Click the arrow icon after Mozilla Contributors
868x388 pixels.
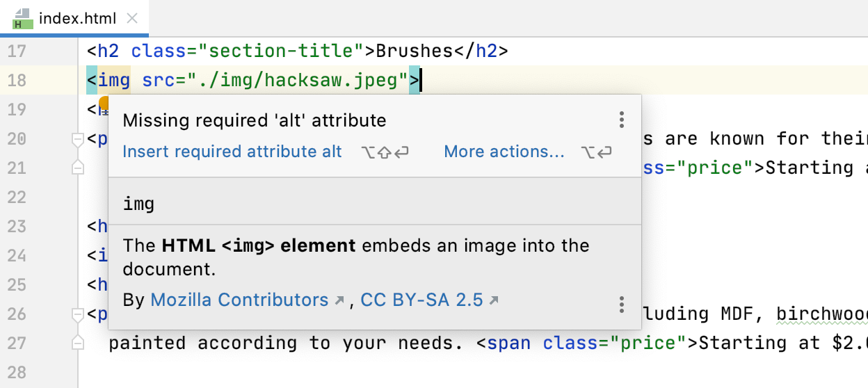click(339, 300)
